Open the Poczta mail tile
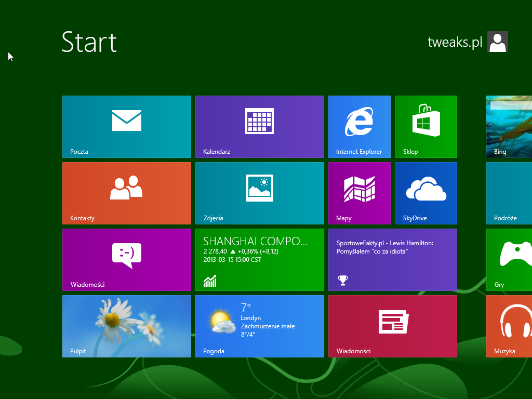Screen dimensions: 532x399 (126, 126)
